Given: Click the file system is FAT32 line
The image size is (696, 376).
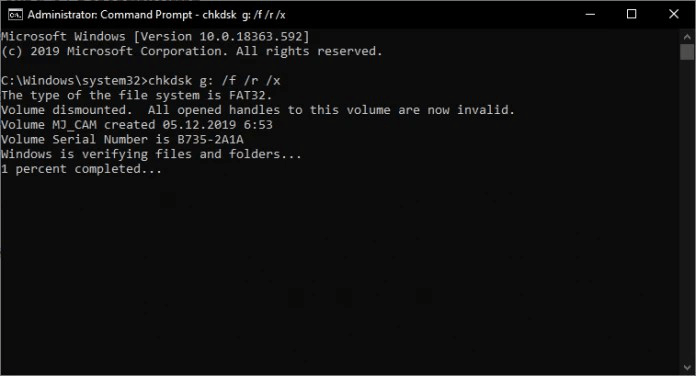Looking at the screenshot, I should (x=136, y=95).
